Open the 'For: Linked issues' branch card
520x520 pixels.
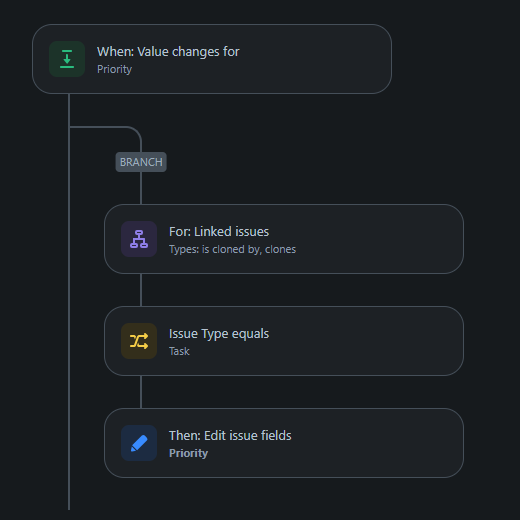coord(284,239)
